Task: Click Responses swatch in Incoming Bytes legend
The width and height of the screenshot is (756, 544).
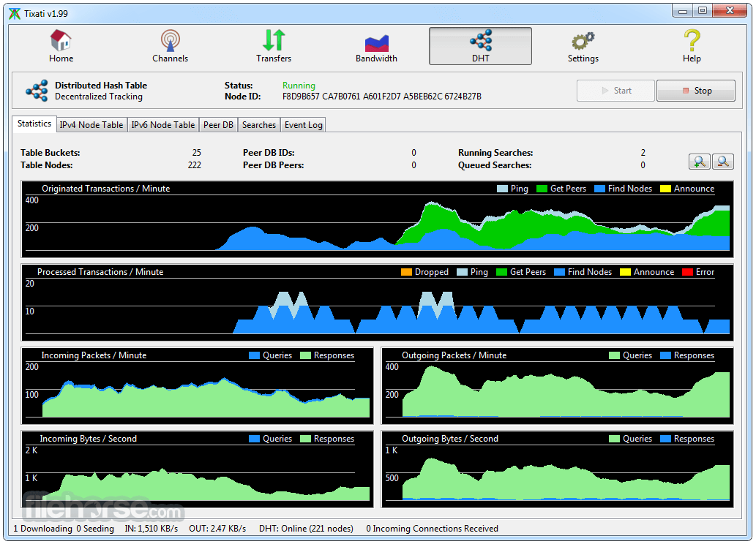Action: (x=305, y=439)
